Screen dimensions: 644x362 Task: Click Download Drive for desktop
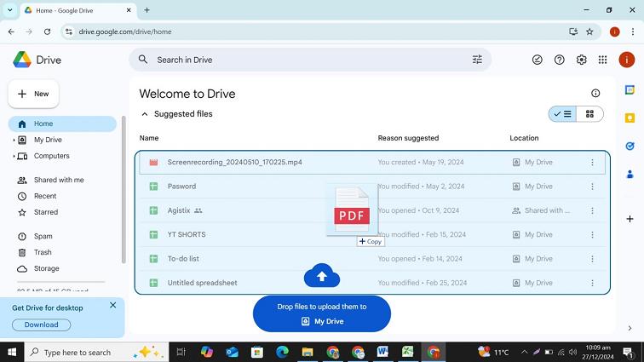tap(41, 325)
